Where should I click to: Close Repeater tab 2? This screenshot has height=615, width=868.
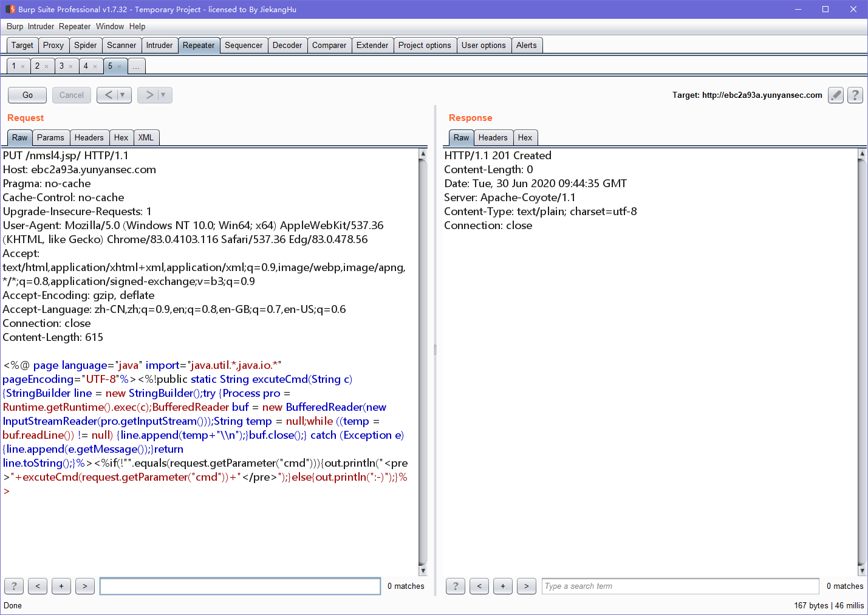tap(47, 67)
